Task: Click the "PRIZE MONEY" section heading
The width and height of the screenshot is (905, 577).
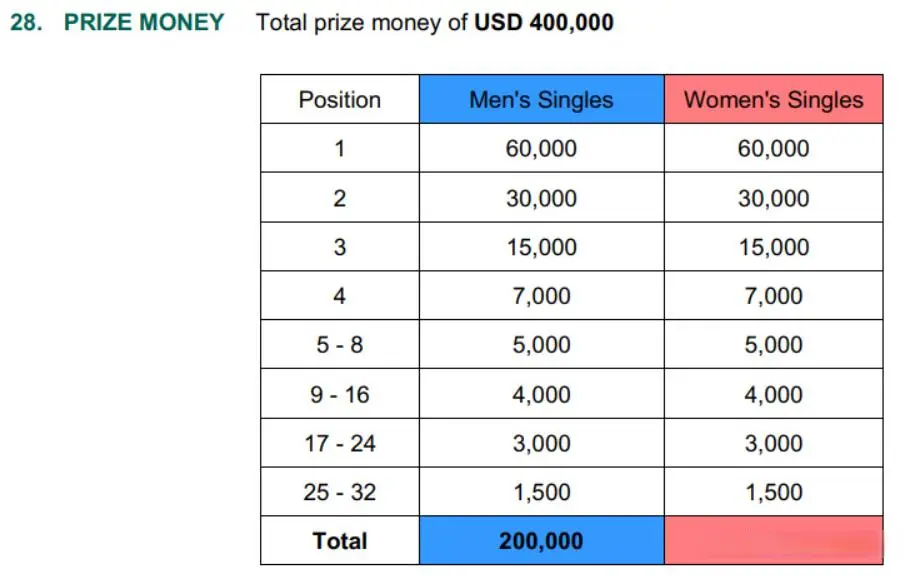Action: (144, 22)
